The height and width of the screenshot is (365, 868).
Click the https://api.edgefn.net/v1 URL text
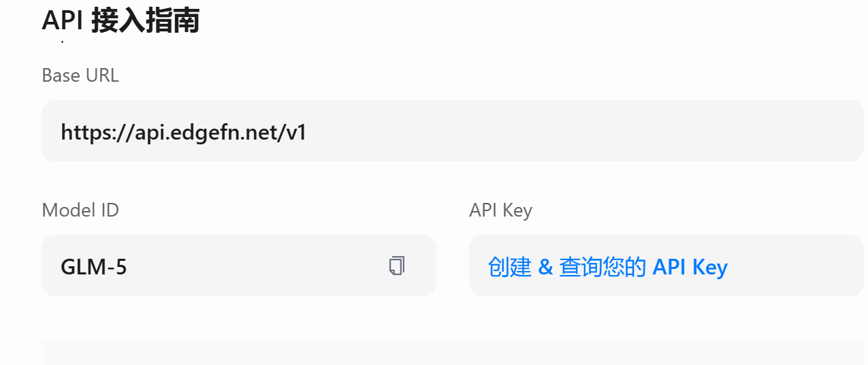coord(184,131)
